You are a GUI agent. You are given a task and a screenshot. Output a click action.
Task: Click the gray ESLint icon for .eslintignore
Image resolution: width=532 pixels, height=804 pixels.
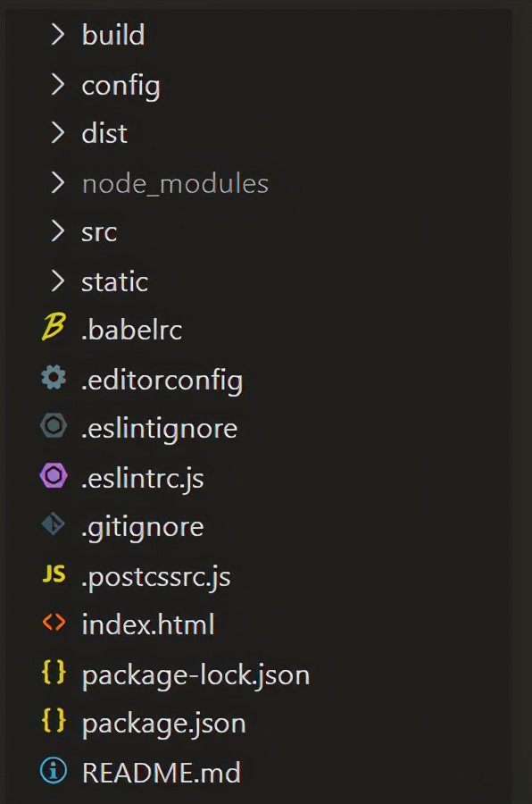[54, 425]
